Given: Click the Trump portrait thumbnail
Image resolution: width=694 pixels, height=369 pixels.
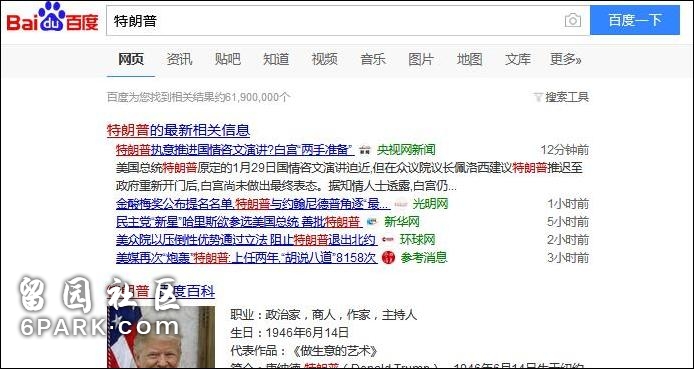Looking at the screenshot, I should [x=161, y=337].
